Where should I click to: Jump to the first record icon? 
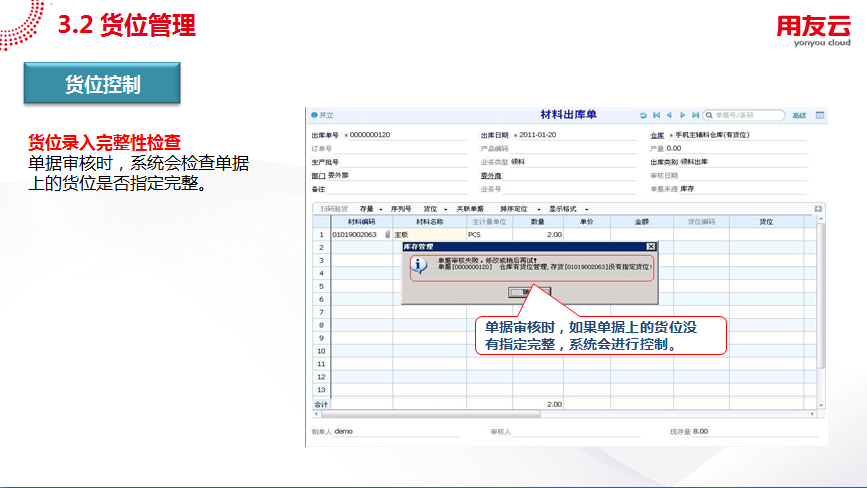pos(657,116)
